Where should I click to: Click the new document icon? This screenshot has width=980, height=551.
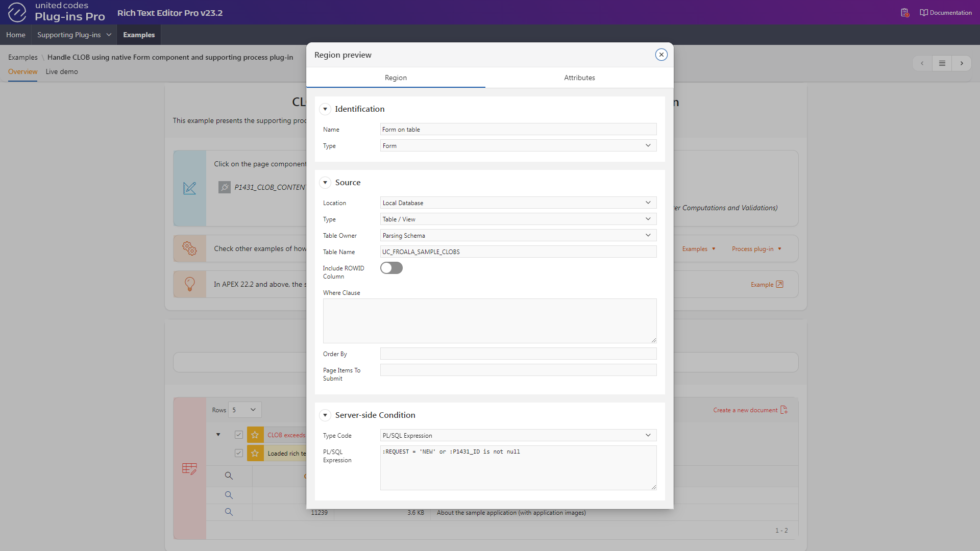tap(784, 410)
